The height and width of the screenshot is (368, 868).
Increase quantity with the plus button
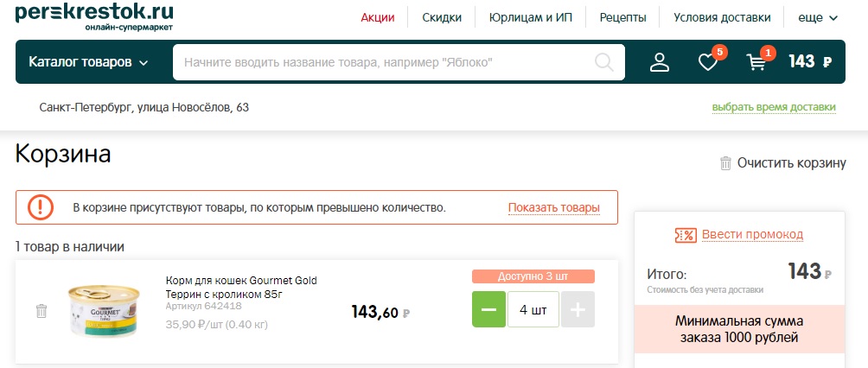tap(578, 309)
